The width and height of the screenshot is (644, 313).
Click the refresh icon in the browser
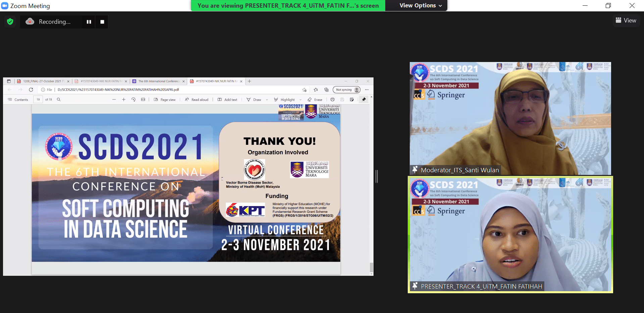coord(31,90)
